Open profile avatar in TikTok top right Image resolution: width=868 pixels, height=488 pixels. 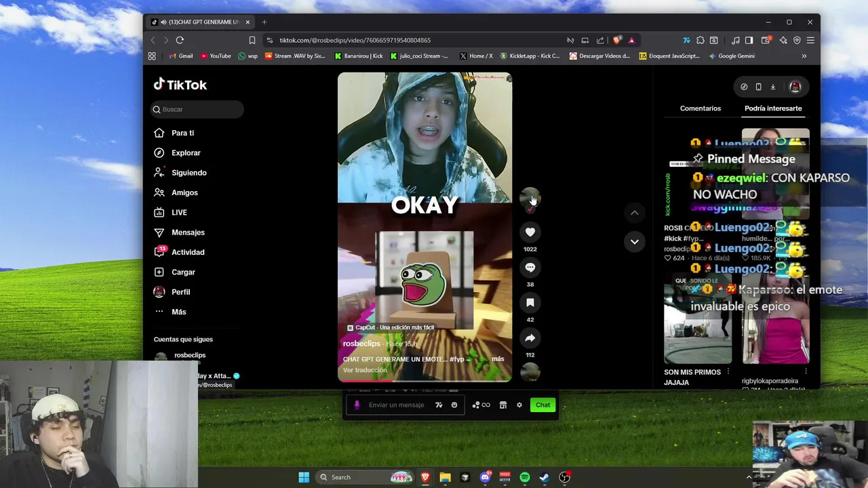[795, 87]
